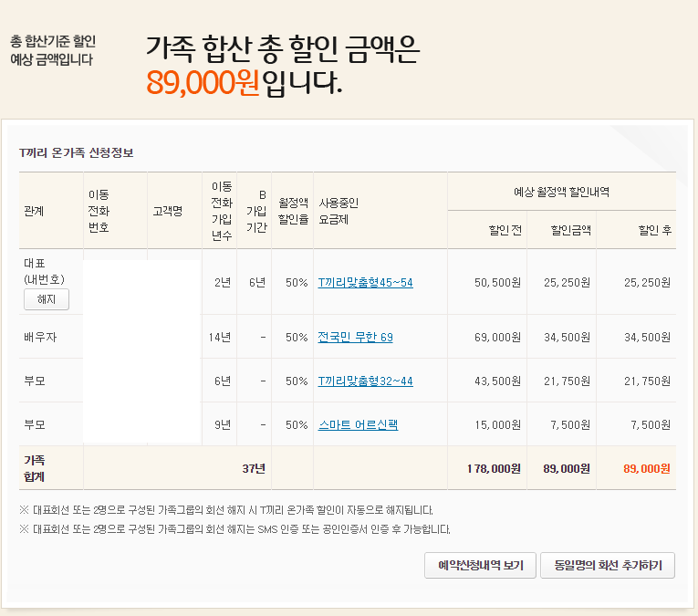Viewport: 698px width, 616px height.
Task: Click the 89,000원 orange headline amount
Action: 203,83
